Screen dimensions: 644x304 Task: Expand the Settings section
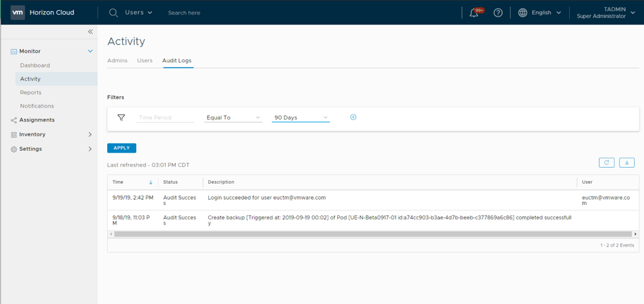click(91, 149)
